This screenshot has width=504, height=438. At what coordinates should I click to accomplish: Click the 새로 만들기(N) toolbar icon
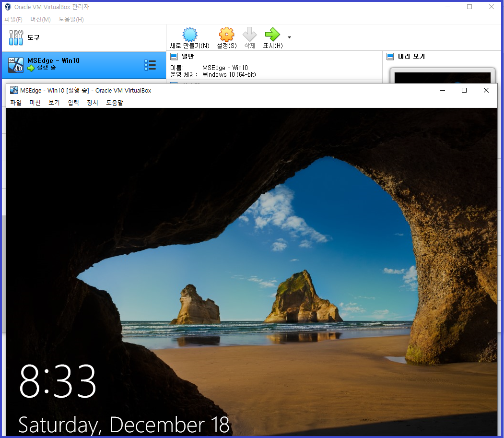tap(189, 34)
